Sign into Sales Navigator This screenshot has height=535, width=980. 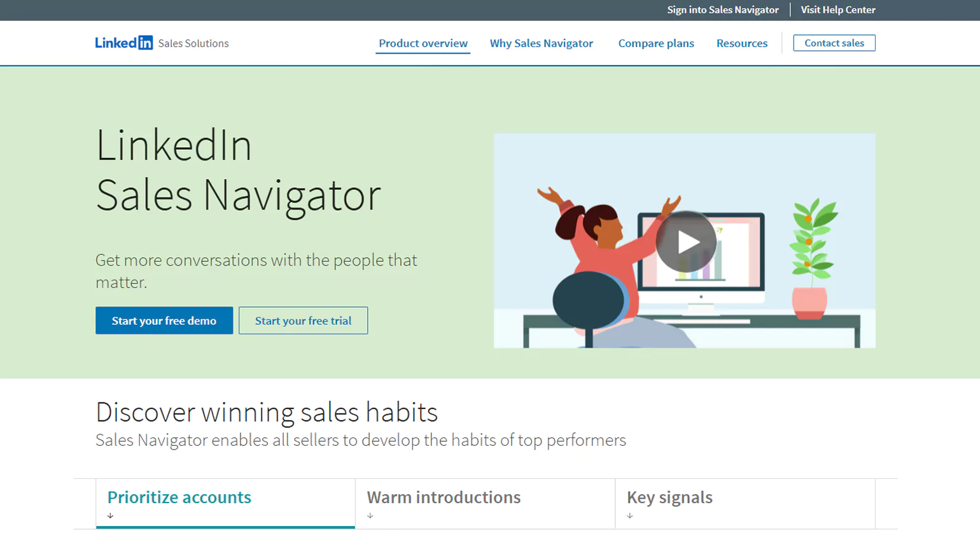pyautogui.click(x=722, y=10)
